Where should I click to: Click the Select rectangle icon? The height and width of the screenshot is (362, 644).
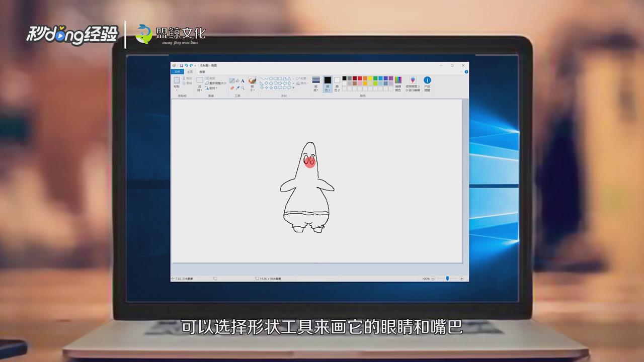200,80
